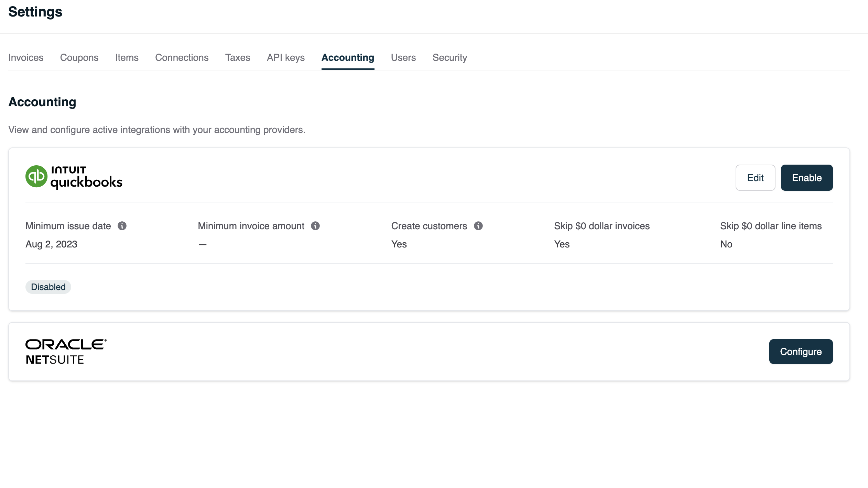Switch to the Users tab
Image resolution: width=868 pixels, height=488 pixels.
click(x=403, y=57)
